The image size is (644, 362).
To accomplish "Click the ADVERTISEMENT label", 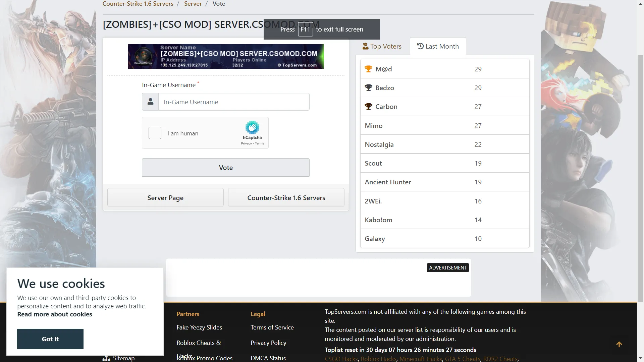I will [x=448, y=267].
